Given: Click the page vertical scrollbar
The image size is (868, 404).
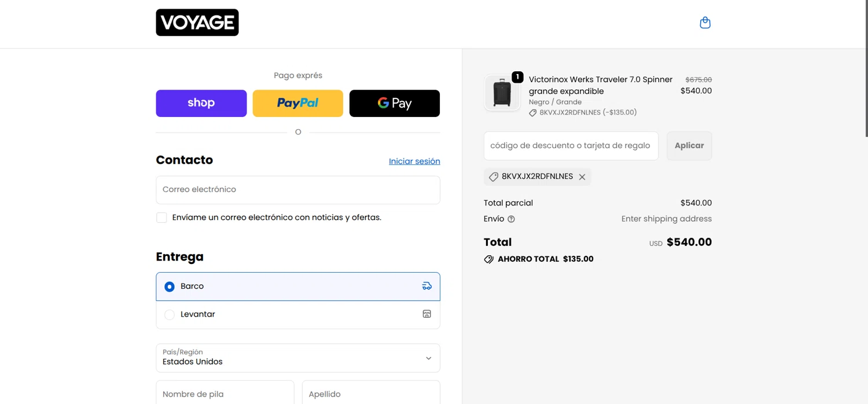Looking at the screenshot, I should [866, 68].
